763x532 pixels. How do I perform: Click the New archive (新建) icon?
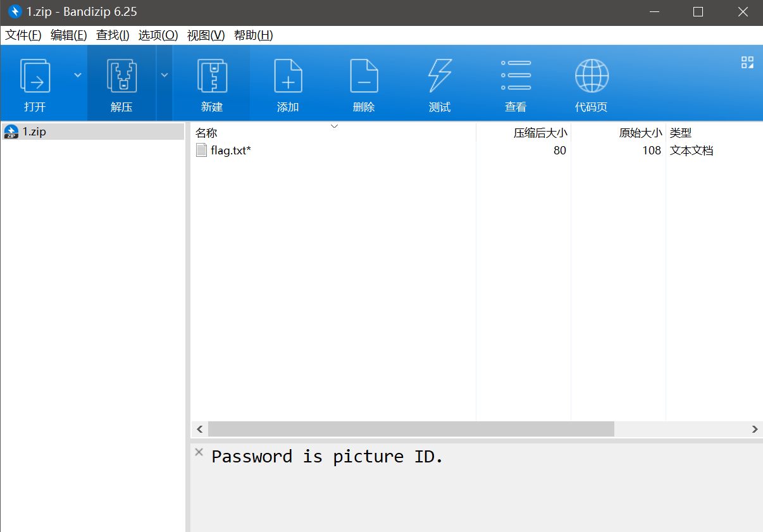coord(212,77)
